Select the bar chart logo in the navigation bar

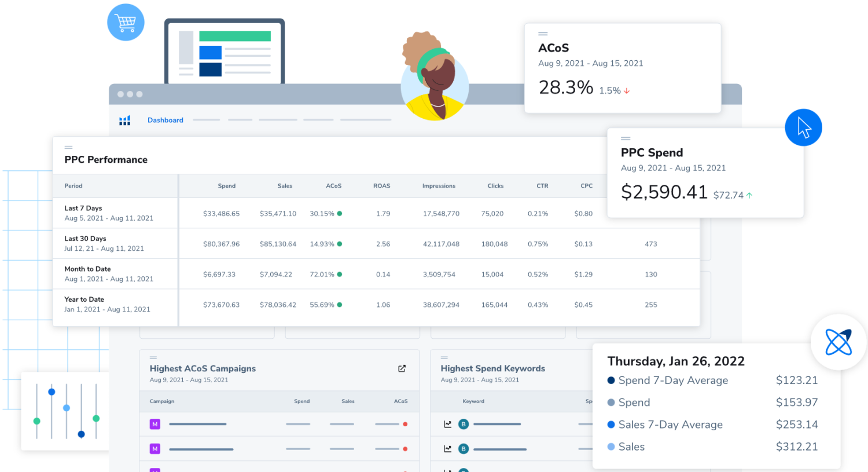tap(124, 120)
